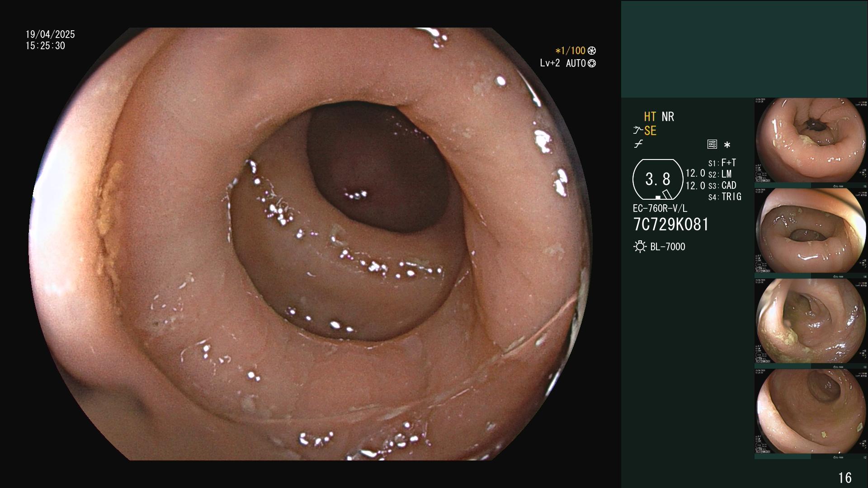Click the AUTO iris mode icon
This screenshot has height=488, width=868.
pyautogui.click(x=592, y=64)
